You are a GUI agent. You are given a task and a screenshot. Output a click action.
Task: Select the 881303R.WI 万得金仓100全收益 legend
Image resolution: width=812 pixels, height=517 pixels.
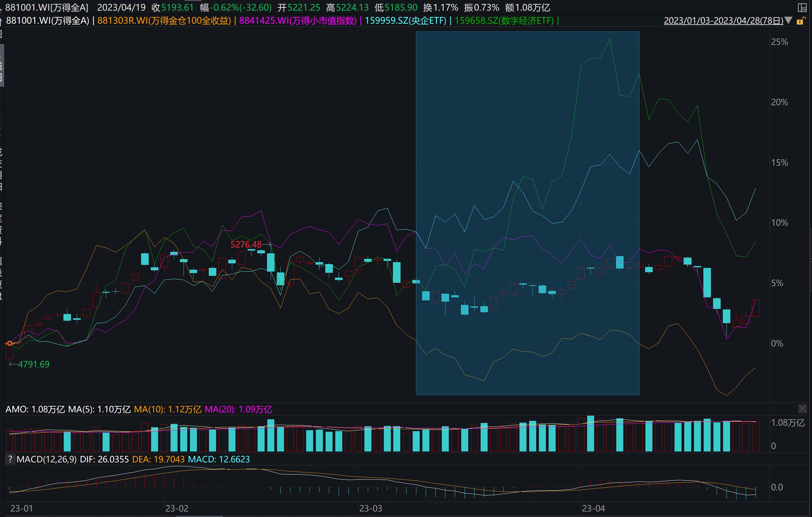tap(164, 21)
